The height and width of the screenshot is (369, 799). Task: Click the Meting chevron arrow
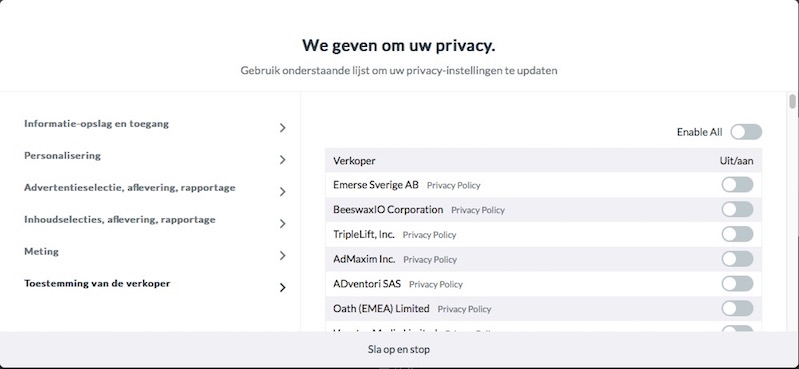[283, 255]
